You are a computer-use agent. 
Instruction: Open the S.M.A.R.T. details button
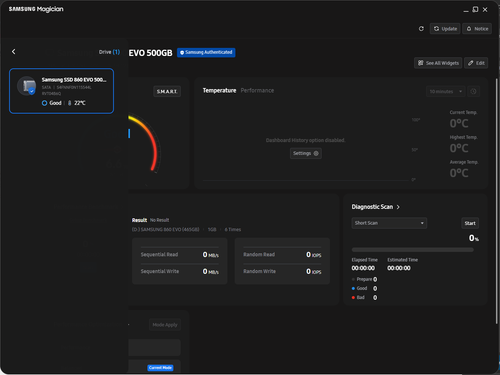pos(167,91)
